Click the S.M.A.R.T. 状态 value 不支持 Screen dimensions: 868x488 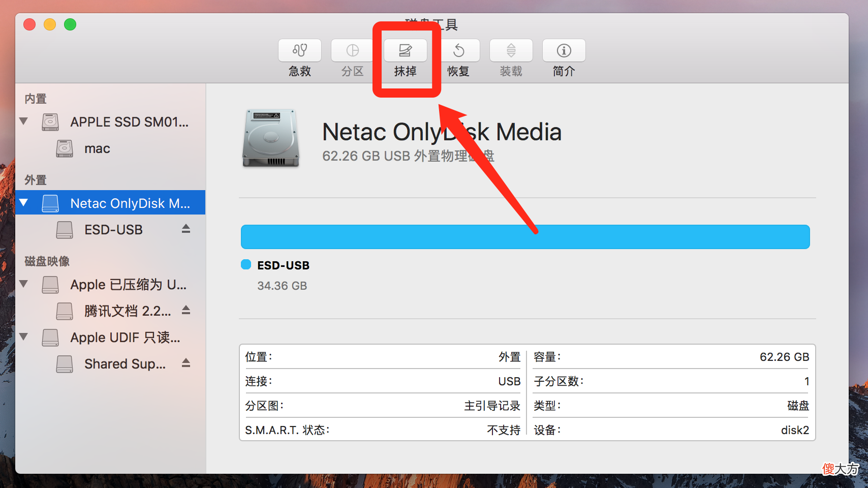click(504, 430)
